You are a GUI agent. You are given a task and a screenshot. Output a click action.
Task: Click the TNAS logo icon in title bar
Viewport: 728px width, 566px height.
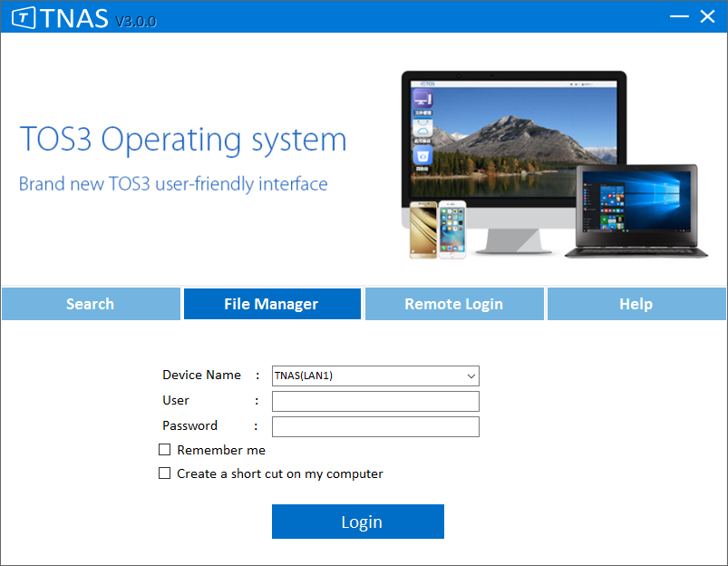pyautogui.click(x=24, y=18)
